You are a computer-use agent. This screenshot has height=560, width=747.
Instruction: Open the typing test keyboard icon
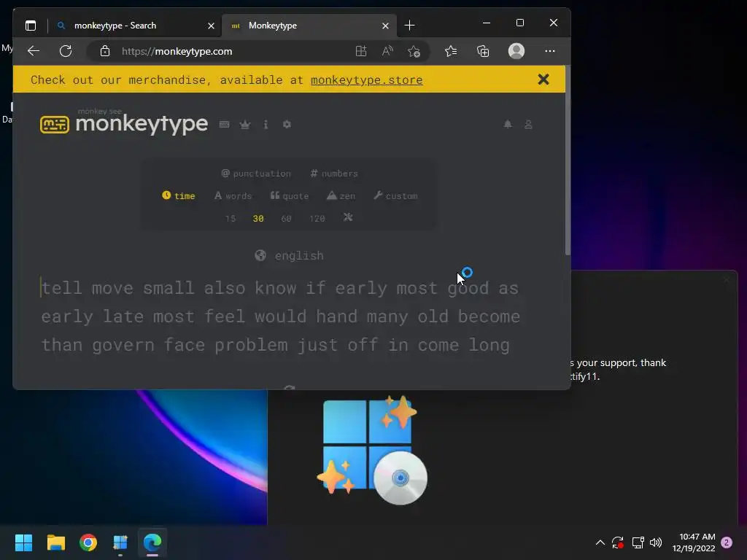[225, 124]
